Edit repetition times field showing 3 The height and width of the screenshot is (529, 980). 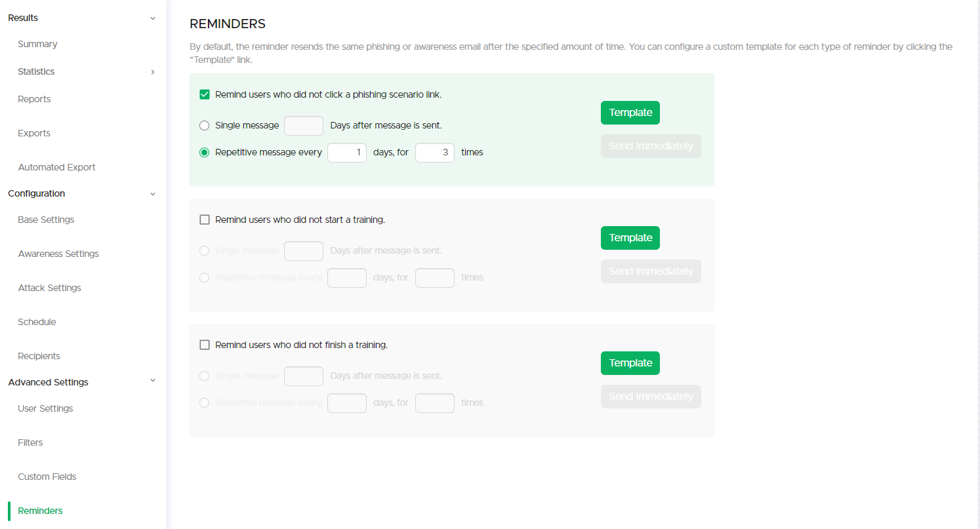435,153
